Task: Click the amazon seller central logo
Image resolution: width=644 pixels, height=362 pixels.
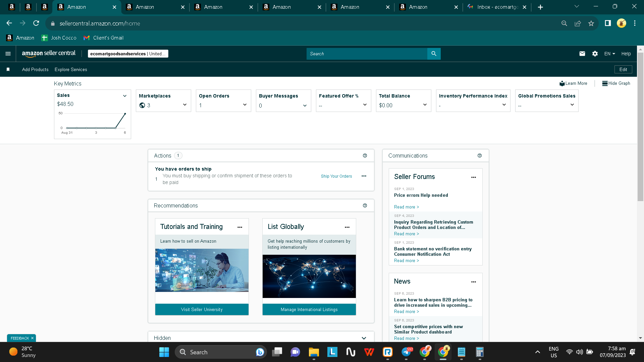Action: 49,54
